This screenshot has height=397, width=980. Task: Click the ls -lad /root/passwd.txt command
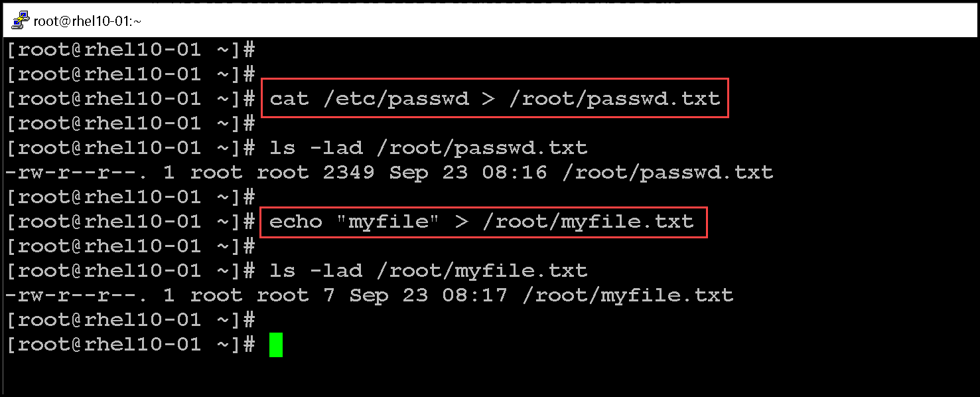428,147
